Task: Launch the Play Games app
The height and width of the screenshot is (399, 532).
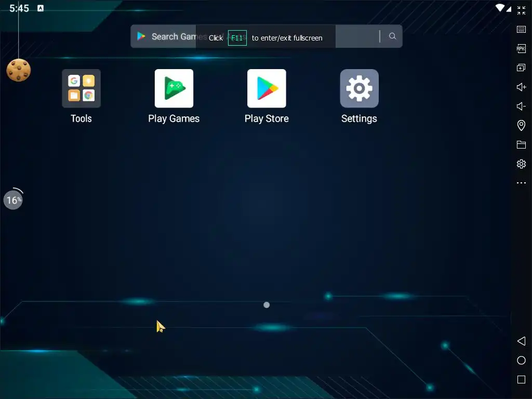Action: (174, 88)
